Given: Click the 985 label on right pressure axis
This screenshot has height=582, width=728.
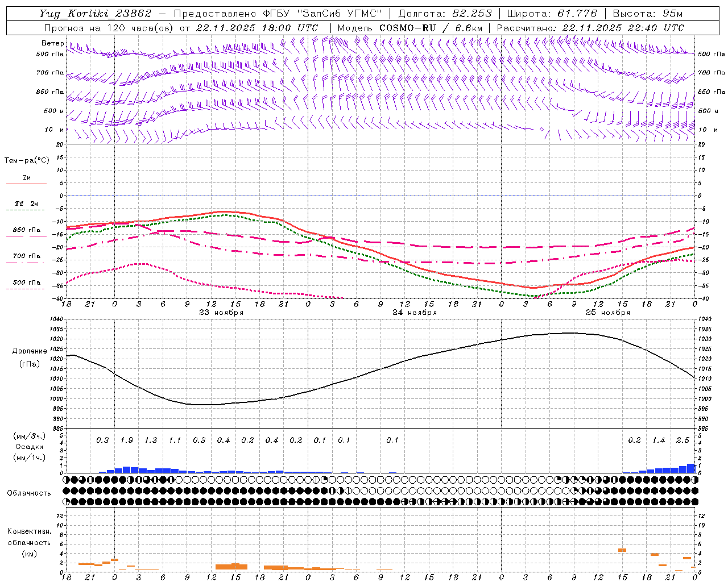Looking at the screenshot, I should [704, 429].
